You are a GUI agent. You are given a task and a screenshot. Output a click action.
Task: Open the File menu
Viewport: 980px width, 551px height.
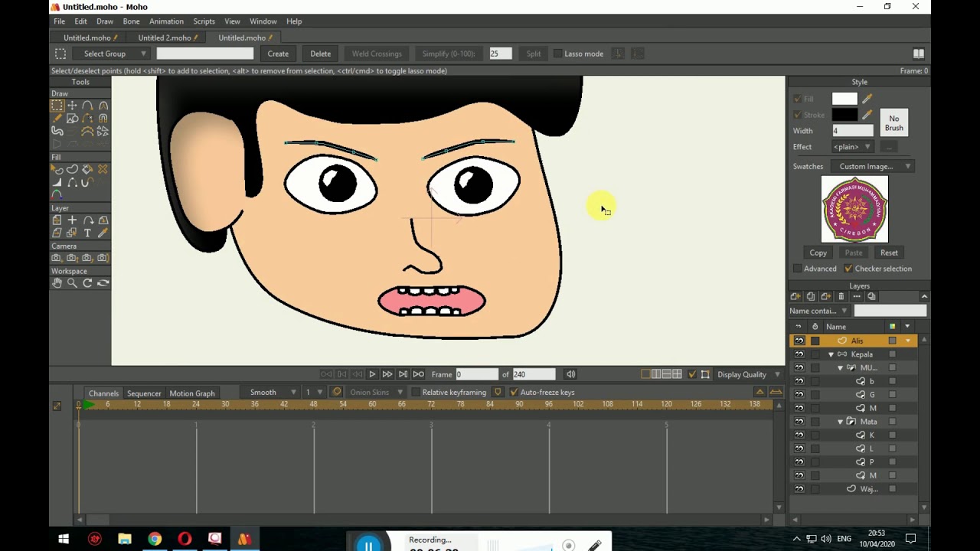pos(59,21)
